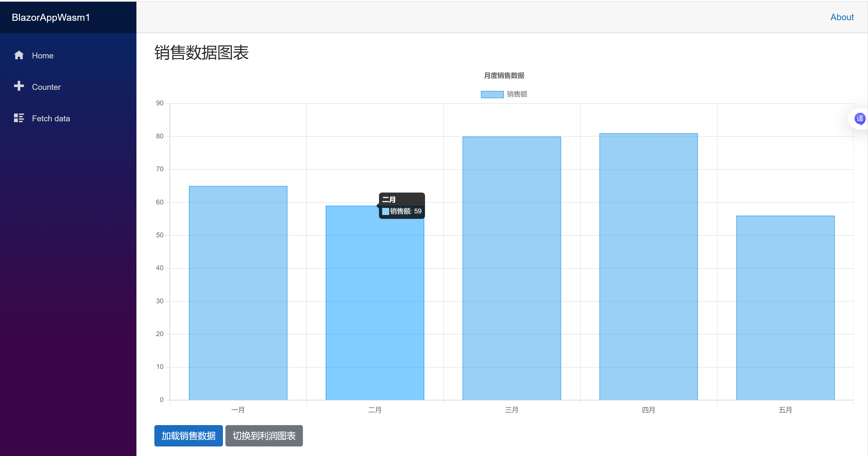The width and height of the screenshot is (868, 456).
Task: Click the Fetch data list icon
Action: click(x=19, y=118)
